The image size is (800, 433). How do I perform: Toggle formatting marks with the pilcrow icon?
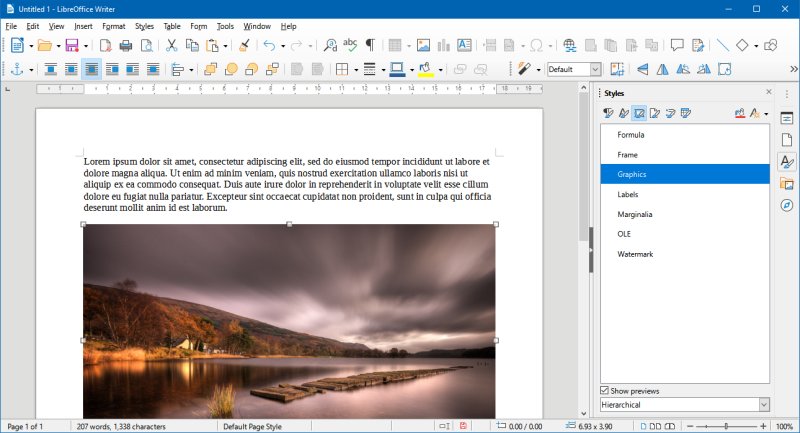(371, 45)
